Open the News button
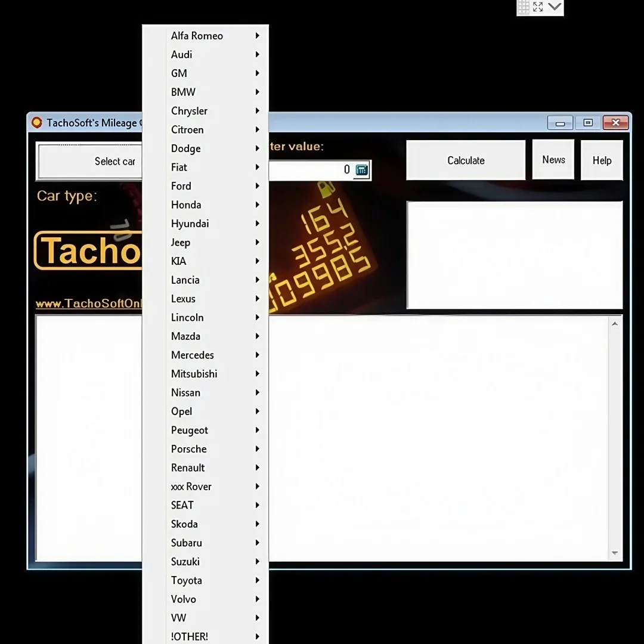644x644 pixels. pyautogui.click(x=553, y=159)
